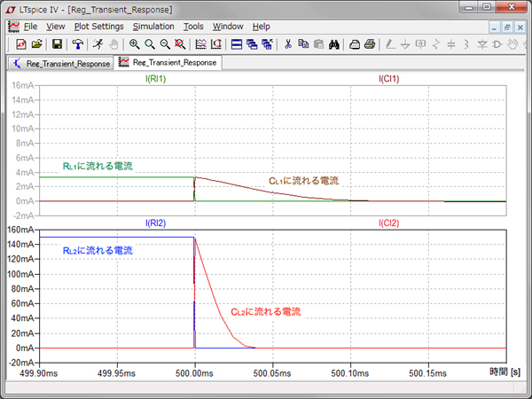The width and height of the screenshot is (532, 399).
Task: Switch to the first Reg_Transient_Response schematic tab
Action: [x=60, y=63]
